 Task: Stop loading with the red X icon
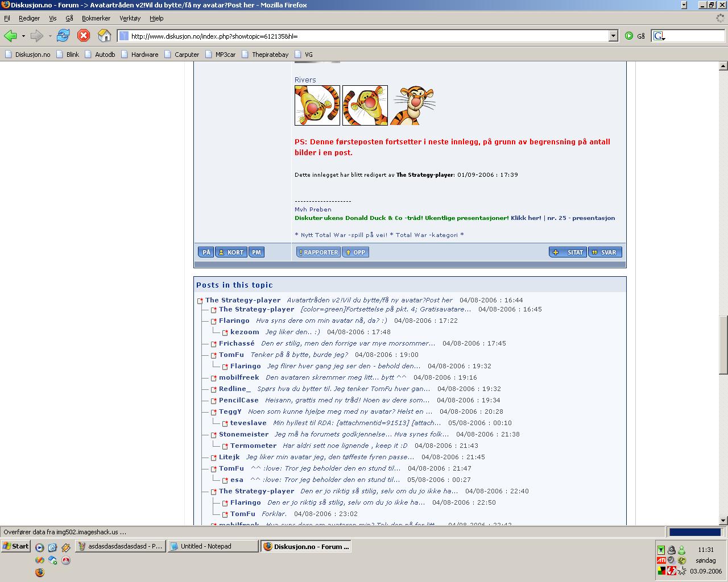(84, 35)
